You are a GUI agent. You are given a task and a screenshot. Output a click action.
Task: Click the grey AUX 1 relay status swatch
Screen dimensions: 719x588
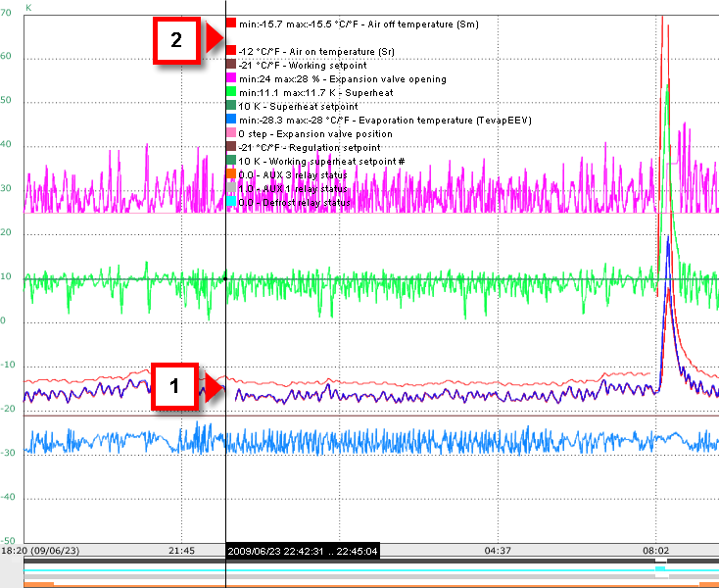click(x=231, y=188)
